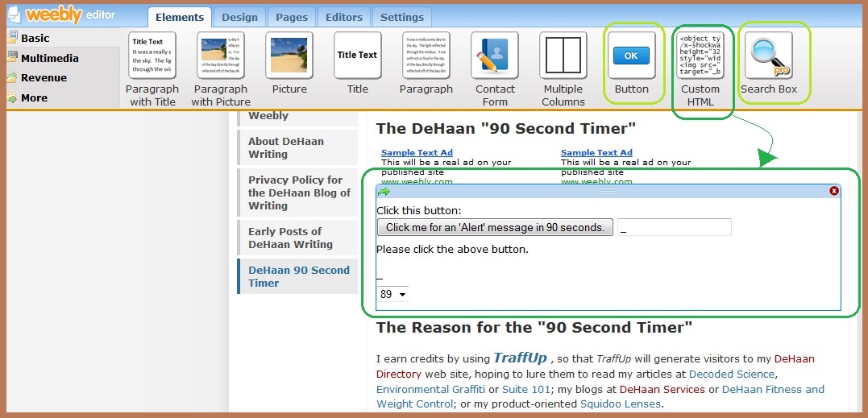Switch to the Design tab
Image resolution: width=868 pixels, height=418 pixels.
pos(239,17)
